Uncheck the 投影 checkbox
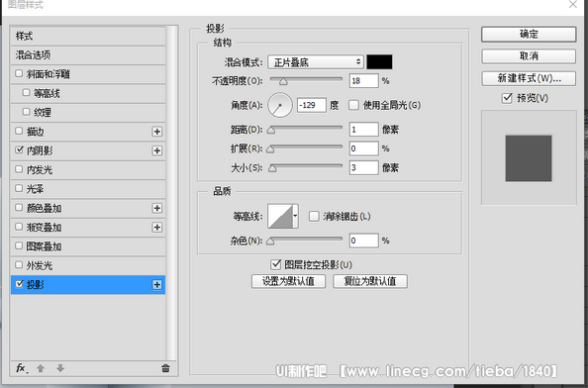588x388 pixels. click(19, 284)
